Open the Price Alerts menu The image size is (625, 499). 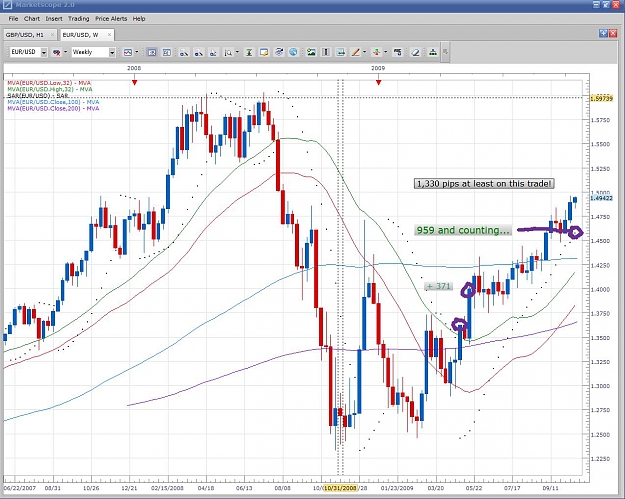111,19
